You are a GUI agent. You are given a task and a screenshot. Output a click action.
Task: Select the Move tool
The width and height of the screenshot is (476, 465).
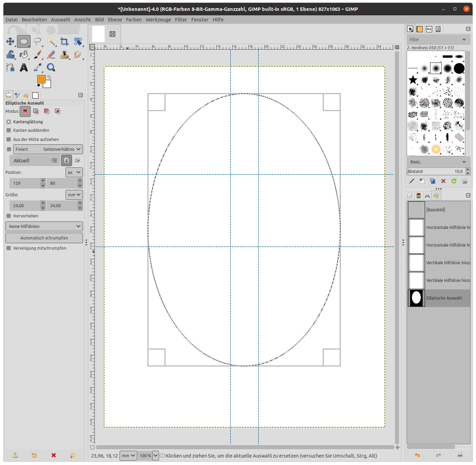pos(10,41)
